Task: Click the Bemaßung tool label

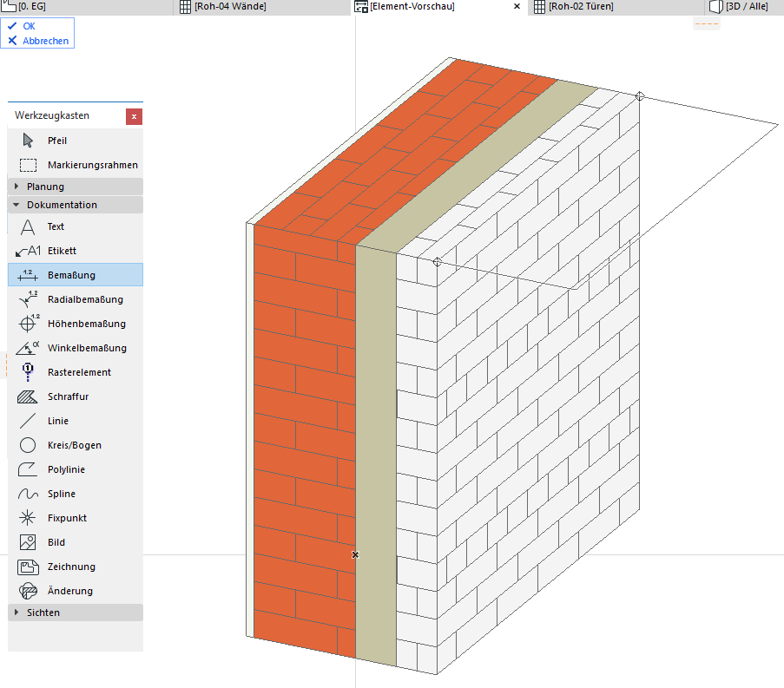Action: pyautogui.click(x=71, y=275)
